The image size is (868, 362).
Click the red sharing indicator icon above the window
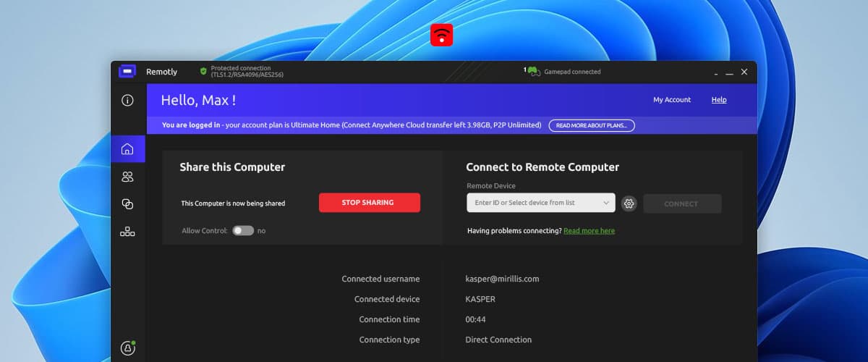click(442, 35)
